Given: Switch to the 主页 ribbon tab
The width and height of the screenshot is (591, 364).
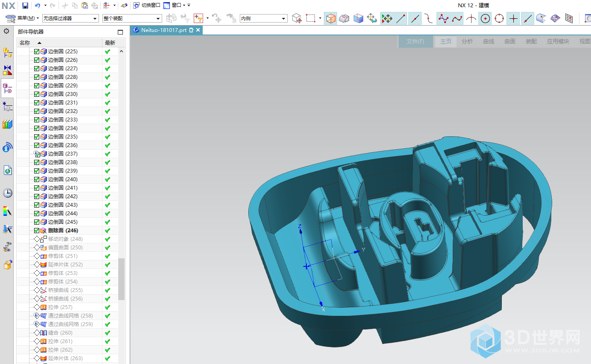Looking at the screenshot, I should (446, 41).
